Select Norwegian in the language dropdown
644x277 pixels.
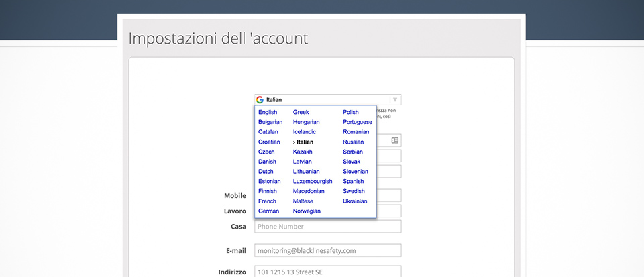tap(307, 211)
